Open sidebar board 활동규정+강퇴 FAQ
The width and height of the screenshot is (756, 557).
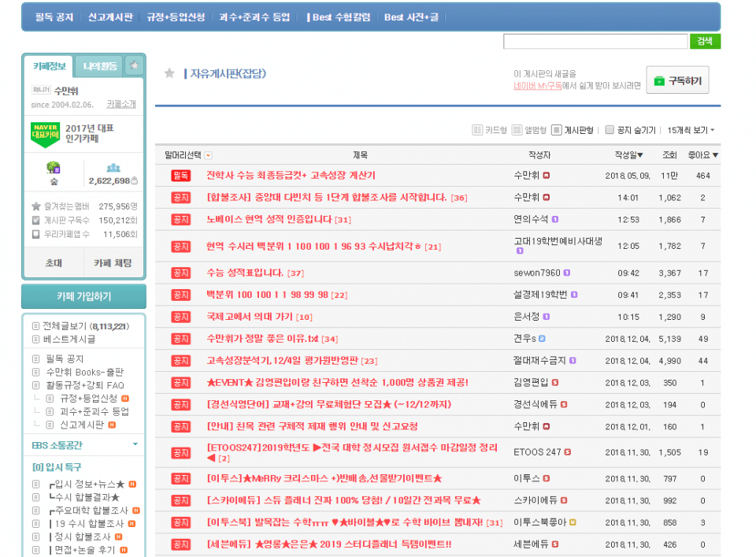(85, 385)
